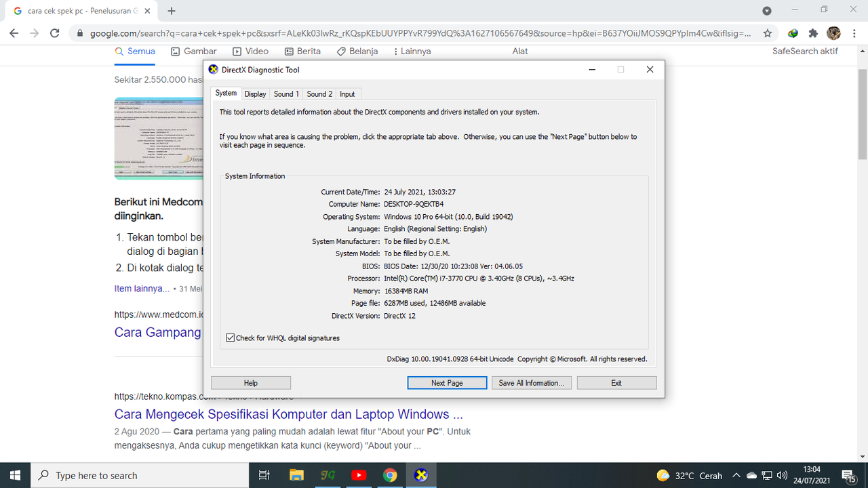Click the Exit button in DxDiag
This screenshot has height=488, width=868.
pyautogui.click(x=616, y=383)
